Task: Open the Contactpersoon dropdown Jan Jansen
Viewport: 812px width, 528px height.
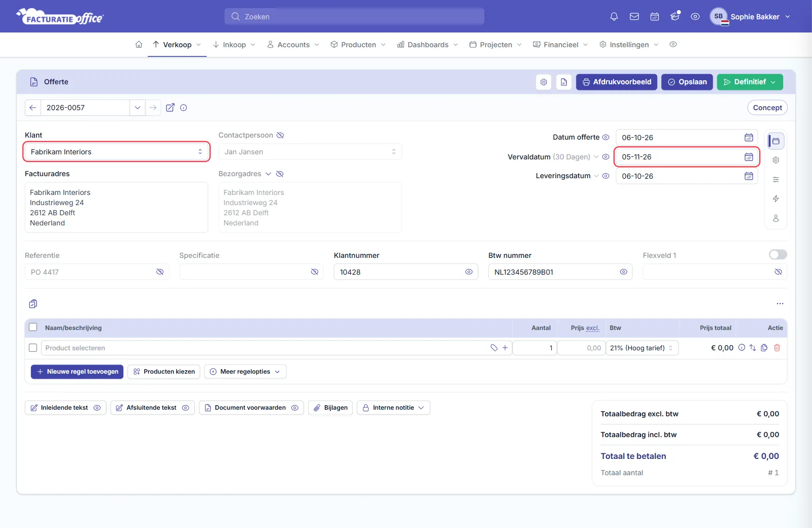Action: [310, 152]
